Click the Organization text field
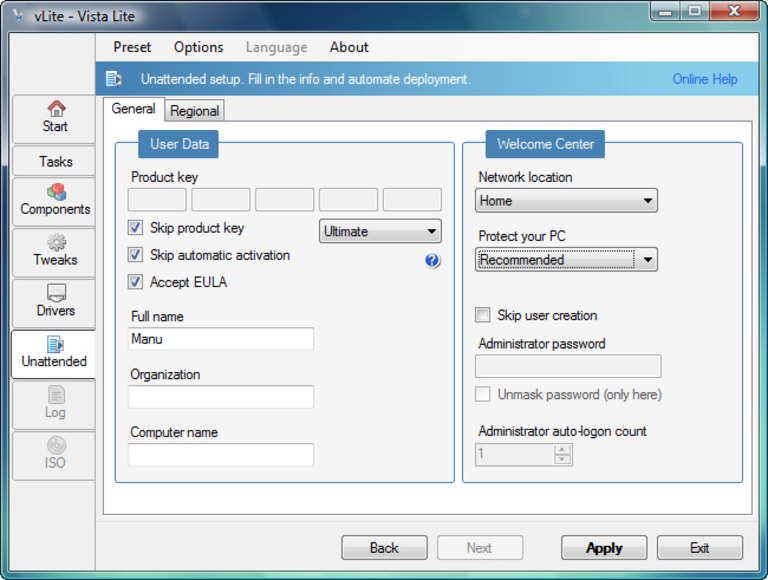Image resolution: width=768 pixels, height=580 pixels. point(221,397)
